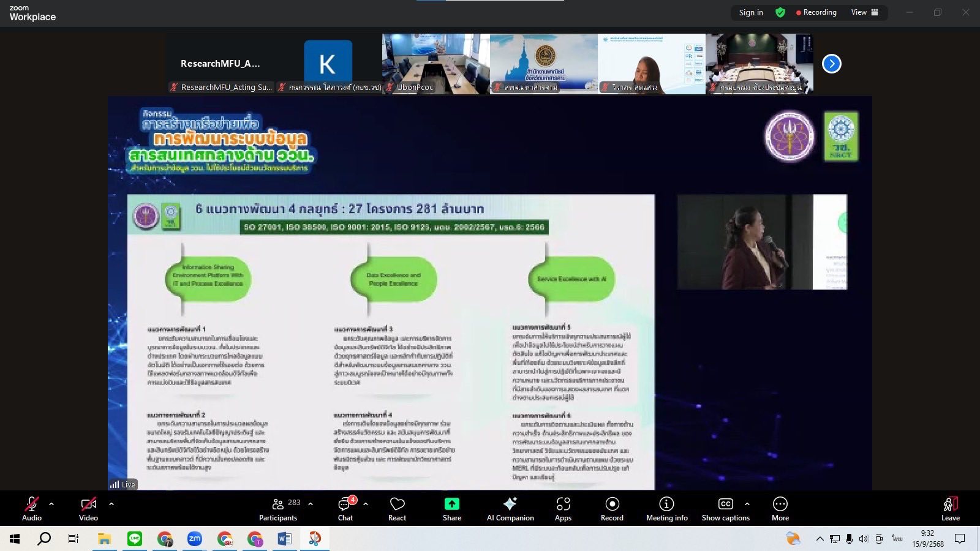The width and height of the screenshot is (980, 551).
Task: Show next participants with the blue arrow
Action: pos(831,64)
